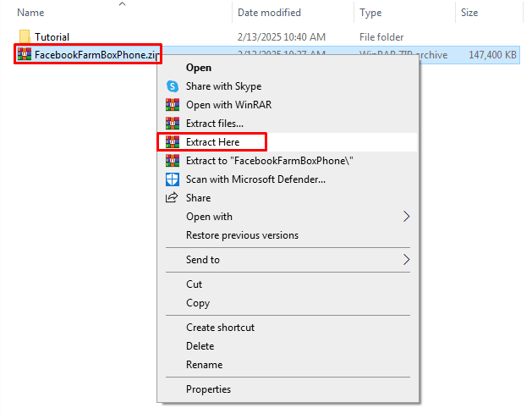This screenshot has height=419, width=532.
Task: Click the File folder type cell
Action: click(x=381, y=37)
